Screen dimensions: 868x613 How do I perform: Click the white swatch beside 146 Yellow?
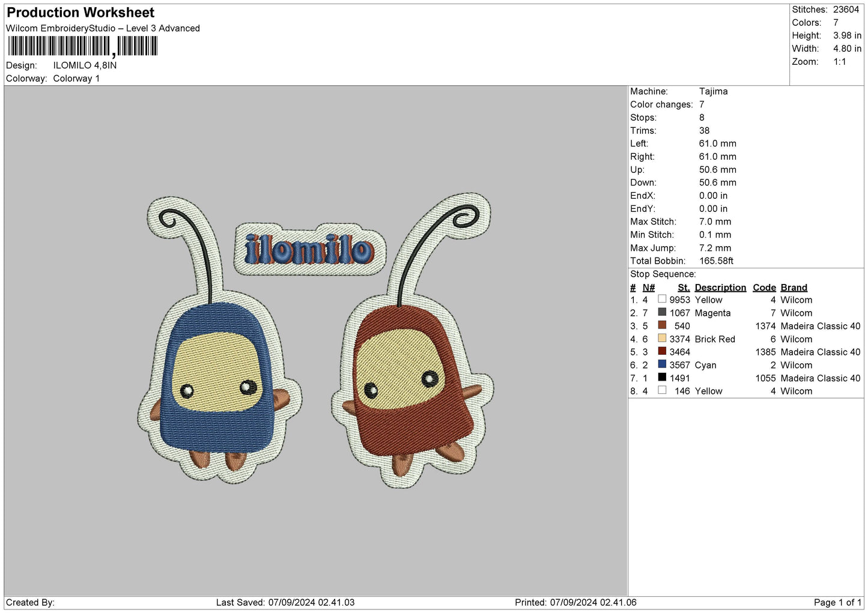pos(662,390)
